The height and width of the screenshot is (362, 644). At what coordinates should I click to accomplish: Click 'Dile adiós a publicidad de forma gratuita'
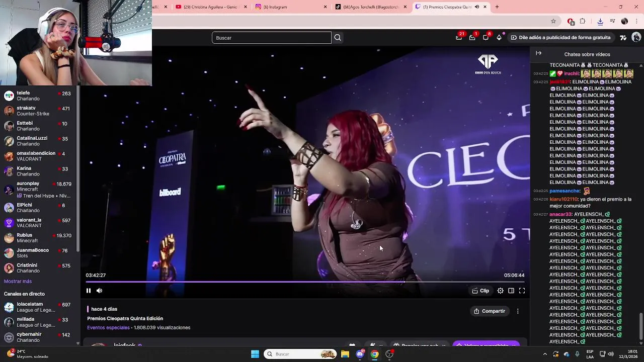tap(561, 37)
